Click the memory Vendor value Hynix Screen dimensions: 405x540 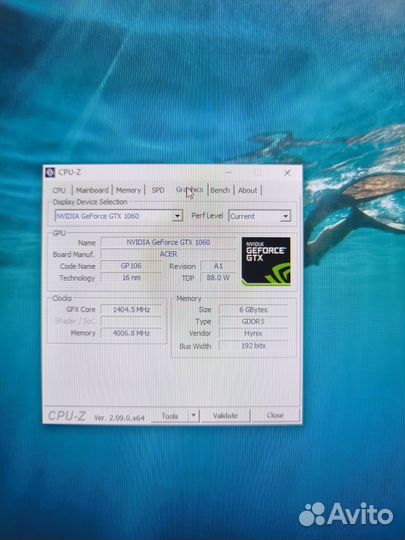click(253, 333)
